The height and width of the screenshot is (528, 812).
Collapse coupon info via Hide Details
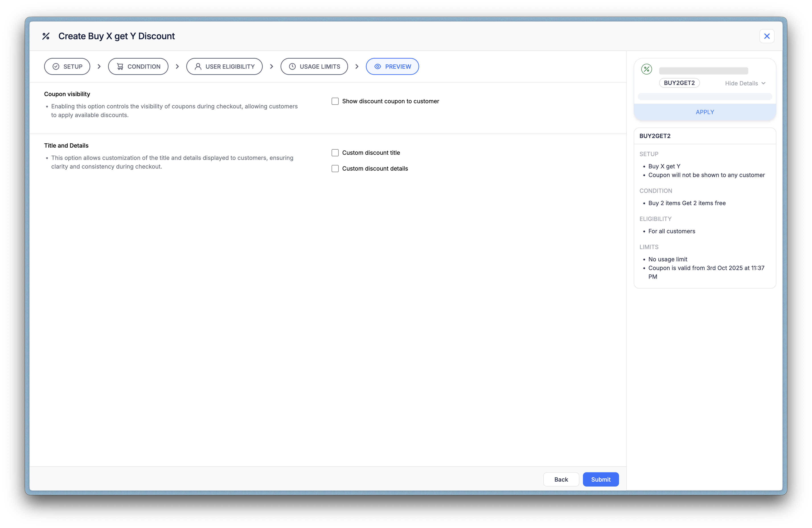745,83
